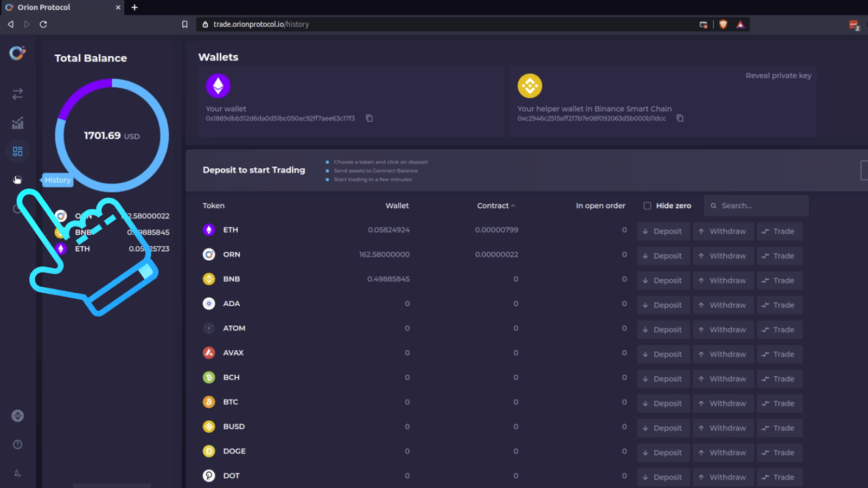
Task: Go forward in the browser
Action: 27,24
